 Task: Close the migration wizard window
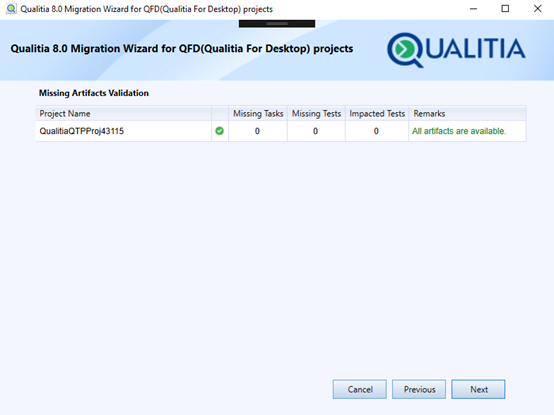(537, 9)
